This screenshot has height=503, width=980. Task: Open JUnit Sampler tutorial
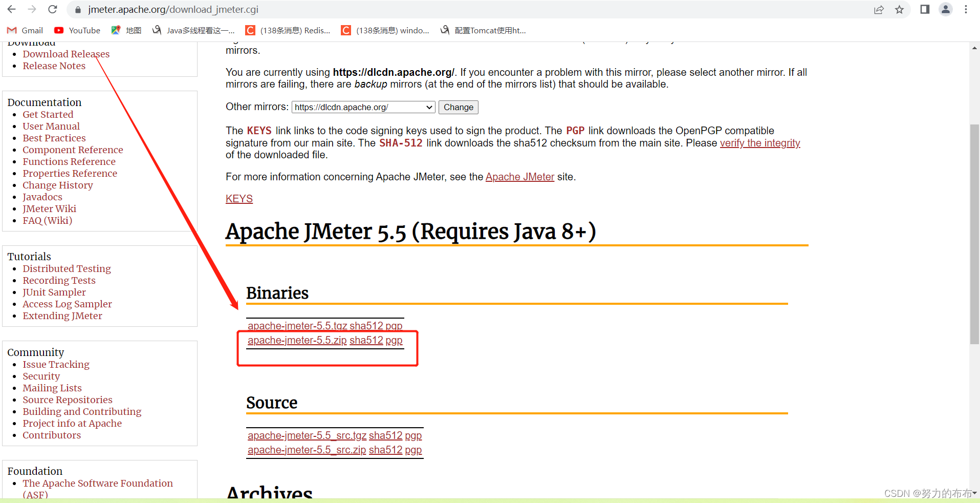click(54, 292)
